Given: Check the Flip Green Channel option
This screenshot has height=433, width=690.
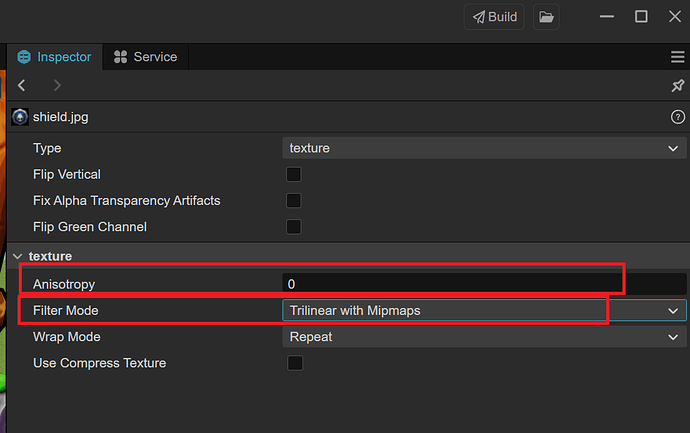Looking at the screenshot, I should pyautogui.click(x=294, y=227).
